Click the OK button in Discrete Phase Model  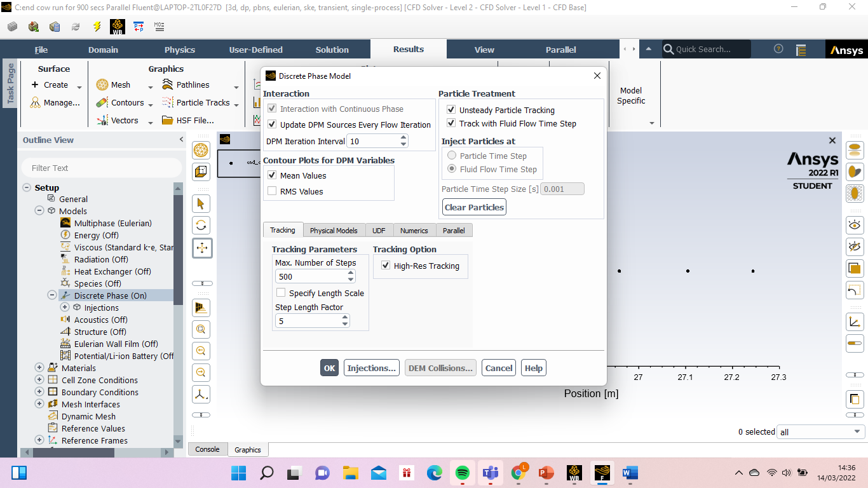click(329, 368)
